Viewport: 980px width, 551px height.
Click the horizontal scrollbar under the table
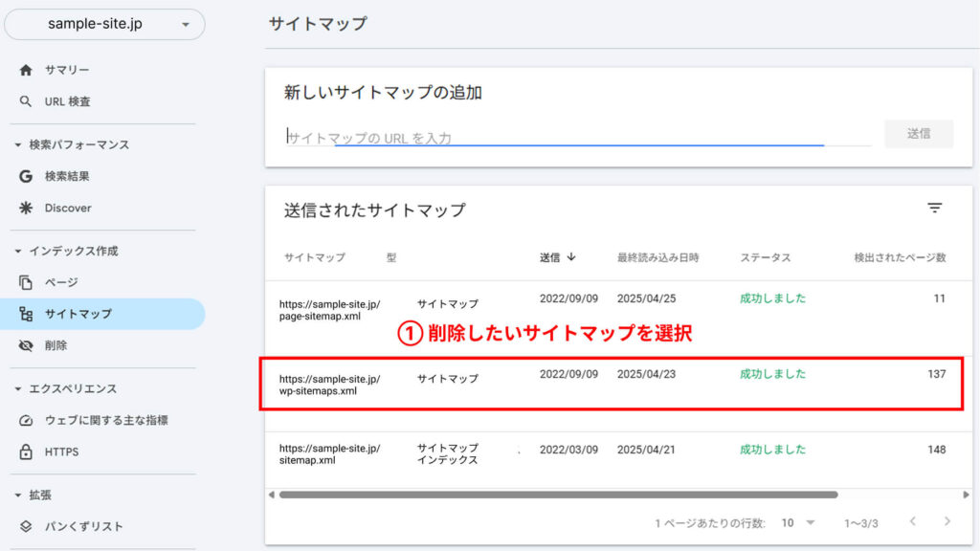point(558,495)
